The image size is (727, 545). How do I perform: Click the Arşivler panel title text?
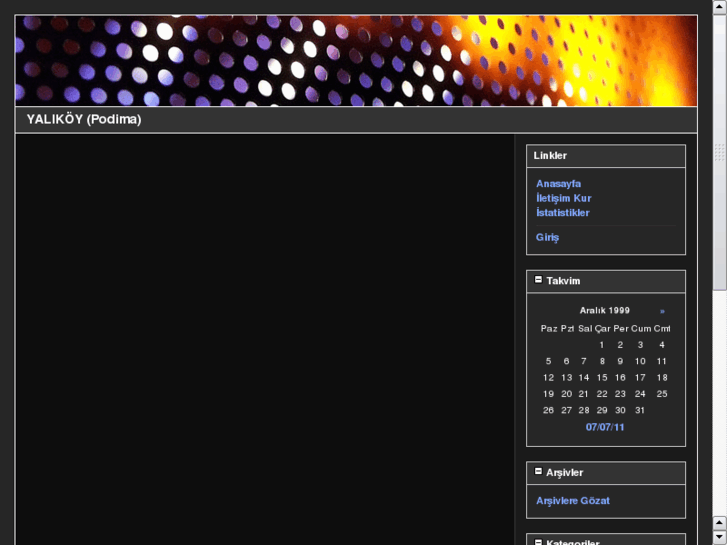click(x=564, y=473)
